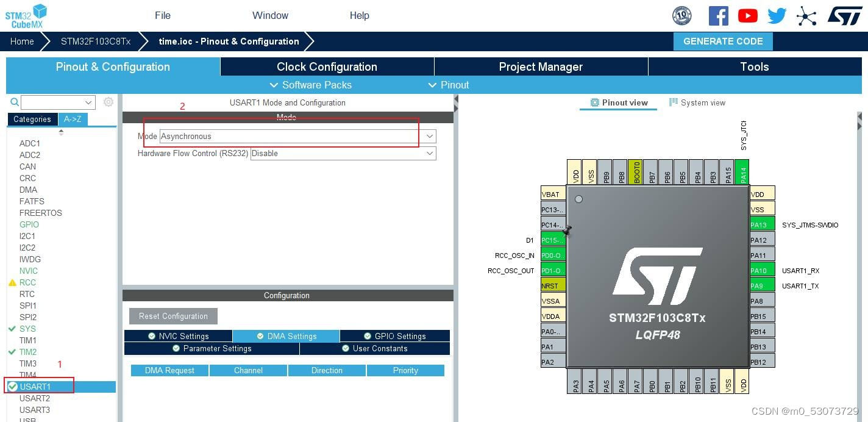Screen dimensions: 868x422
Task: Open the ST community network icon
Action: point(806,16)
